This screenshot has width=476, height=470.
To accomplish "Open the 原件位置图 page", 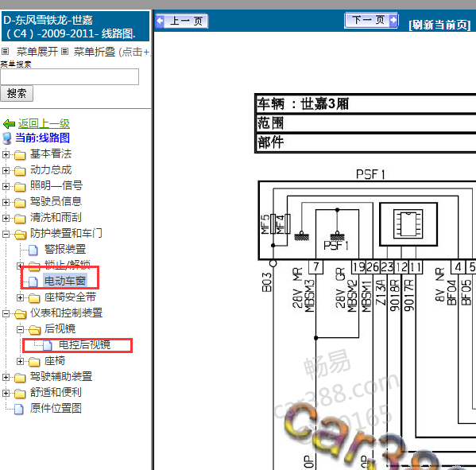I will (x=56, y=408).
